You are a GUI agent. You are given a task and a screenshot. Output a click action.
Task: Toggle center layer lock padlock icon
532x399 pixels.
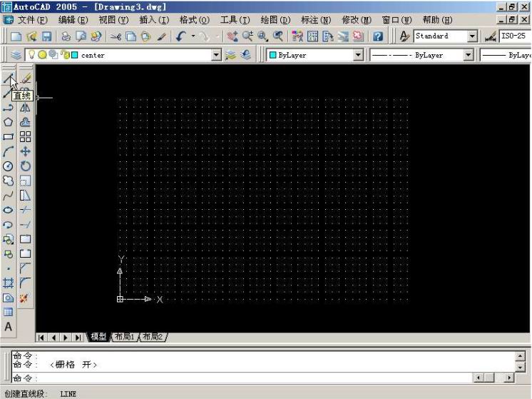click(65, 55)
